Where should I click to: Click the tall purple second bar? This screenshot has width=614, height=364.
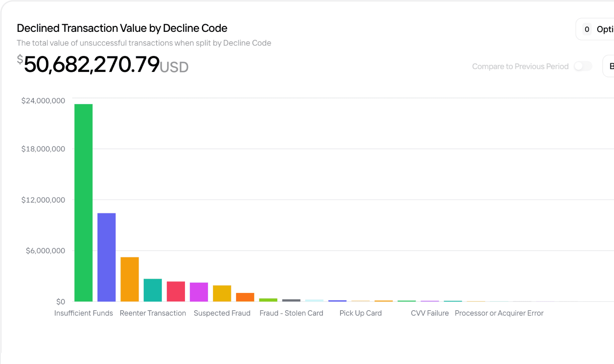107,257
